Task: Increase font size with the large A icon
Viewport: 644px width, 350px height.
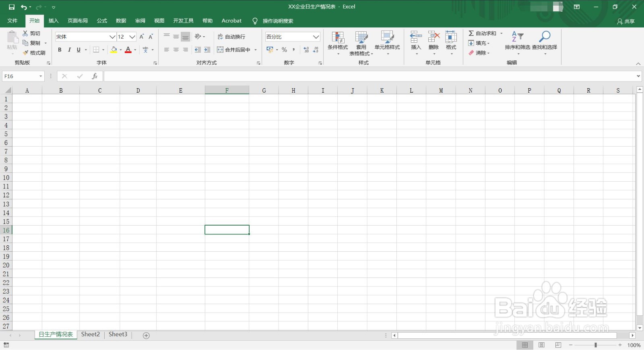Action: [142, 37]
